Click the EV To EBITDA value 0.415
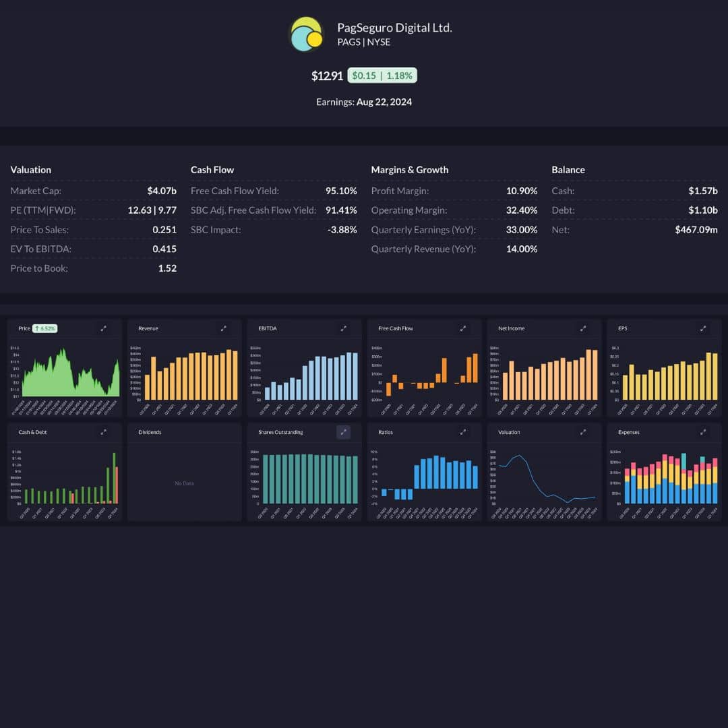This screenshot has height=728, width=728. [164, 249]
